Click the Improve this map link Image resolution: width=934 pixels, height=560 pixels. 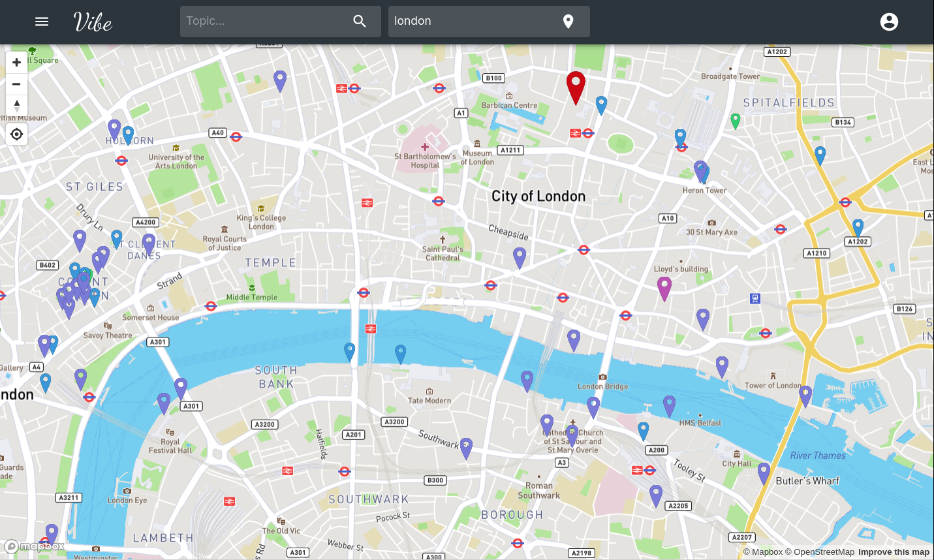[x=894, y=552]
